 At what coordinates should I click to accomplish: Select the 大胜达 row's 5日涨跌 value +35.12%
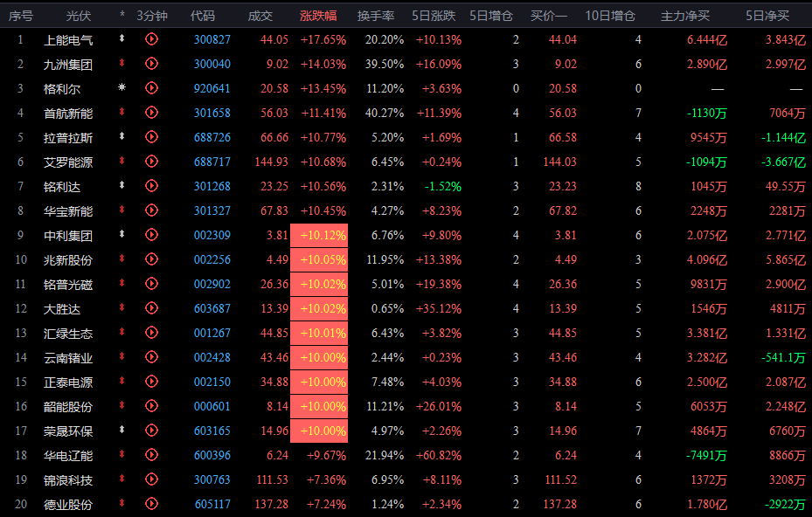(x=438, y=308)
